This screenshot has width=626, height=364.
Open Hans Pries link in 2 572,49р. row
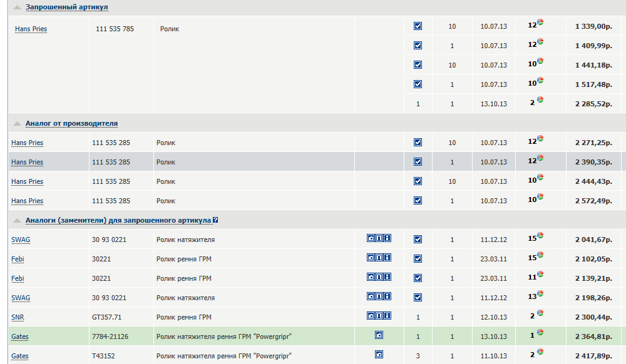pos(27,201)
